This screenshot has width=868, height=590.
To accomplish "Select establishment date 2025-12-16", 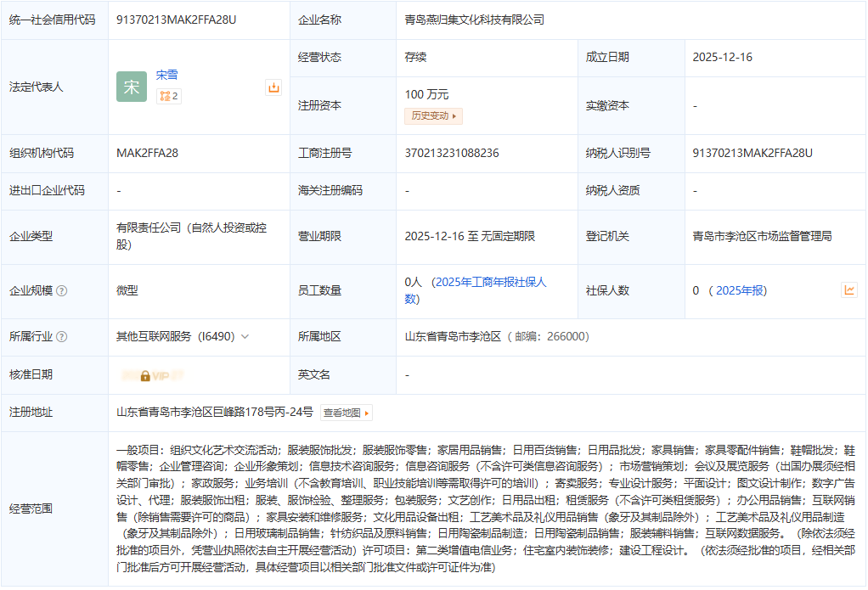I will click(723, 57).
